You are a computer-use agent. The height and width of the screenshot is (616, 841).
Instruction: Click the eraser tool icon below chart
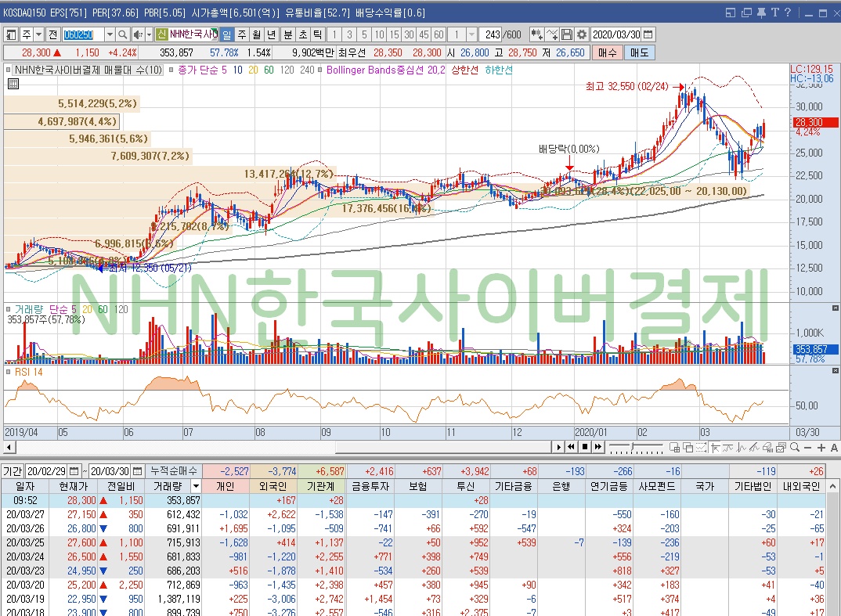(x=768, y=448)
